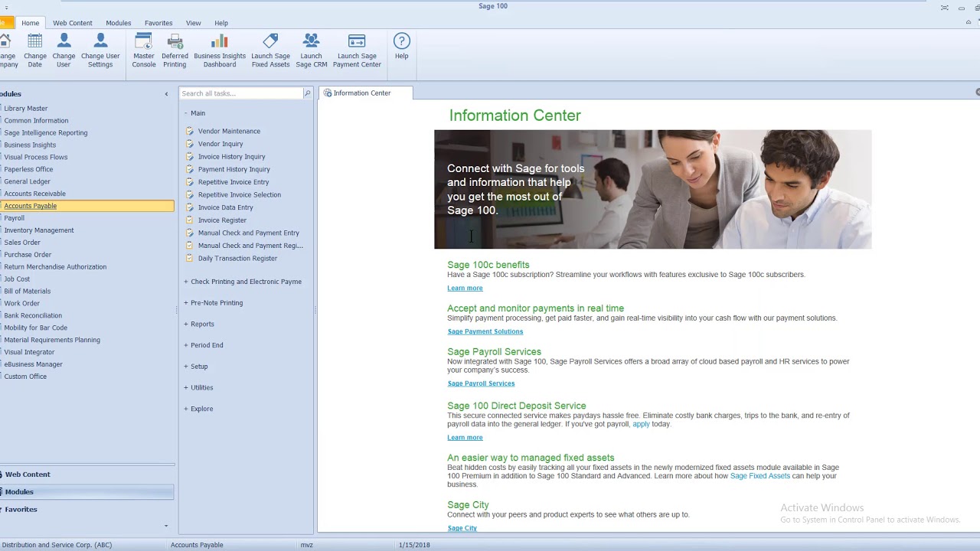The height and width of the screenshot is (551, 980).
Task: Open Invoice Register task
Action: coord(222,220)
